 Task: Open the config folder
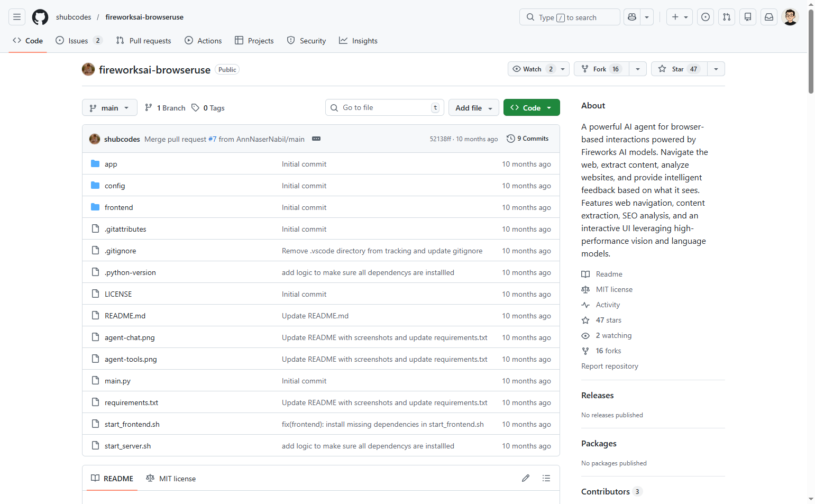115,186
